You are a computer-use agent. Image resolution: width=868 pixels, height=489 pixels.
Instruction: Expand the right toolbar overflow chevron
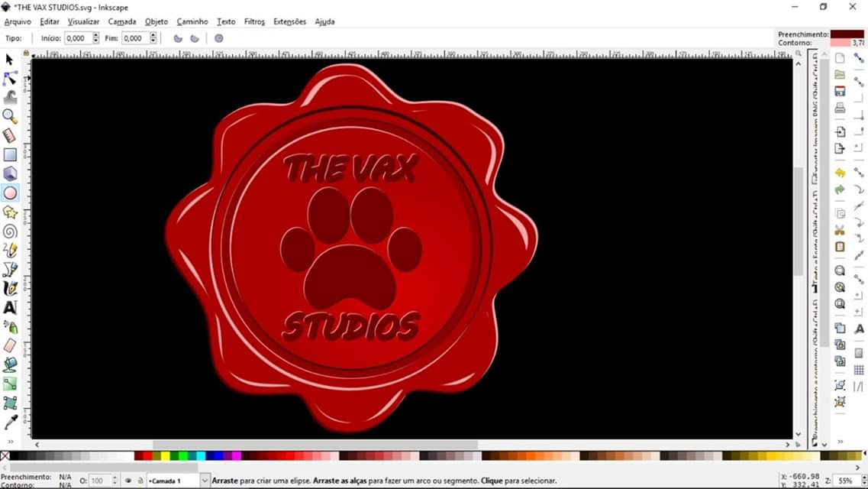(x=841, y=442)
